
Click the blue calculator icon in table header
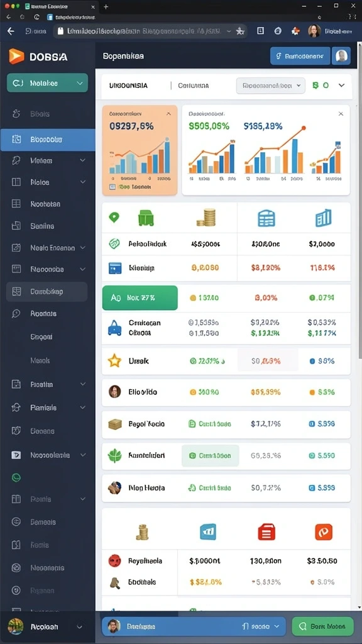pyautogui.click(x=266, y=218)
